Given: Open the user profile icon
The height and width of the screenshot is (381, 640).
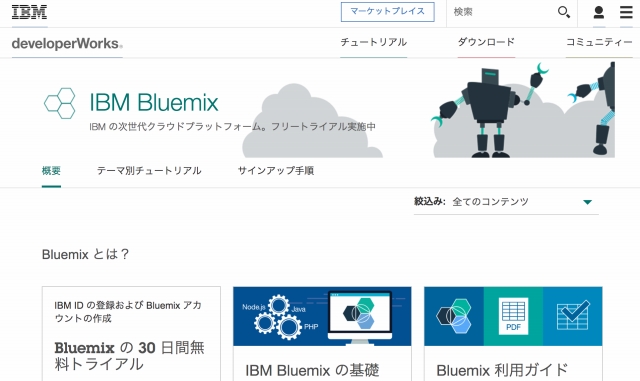Looking at the screenshot, I should [598, 12].
